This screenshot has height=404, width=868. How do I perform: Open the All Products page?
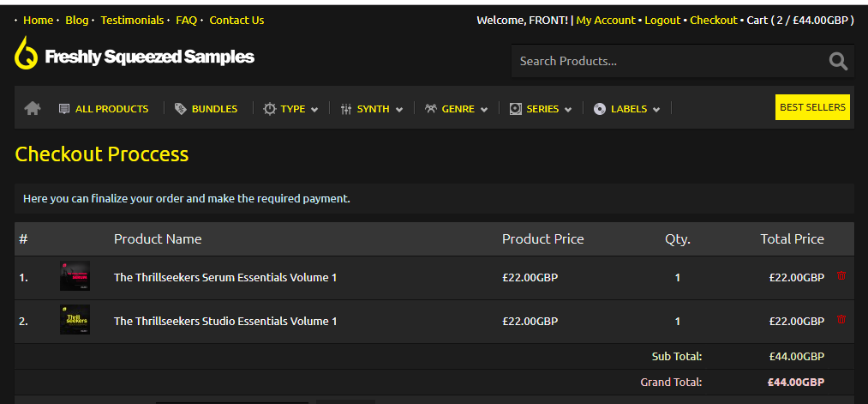pyautogui.click(x=104, y=109)
